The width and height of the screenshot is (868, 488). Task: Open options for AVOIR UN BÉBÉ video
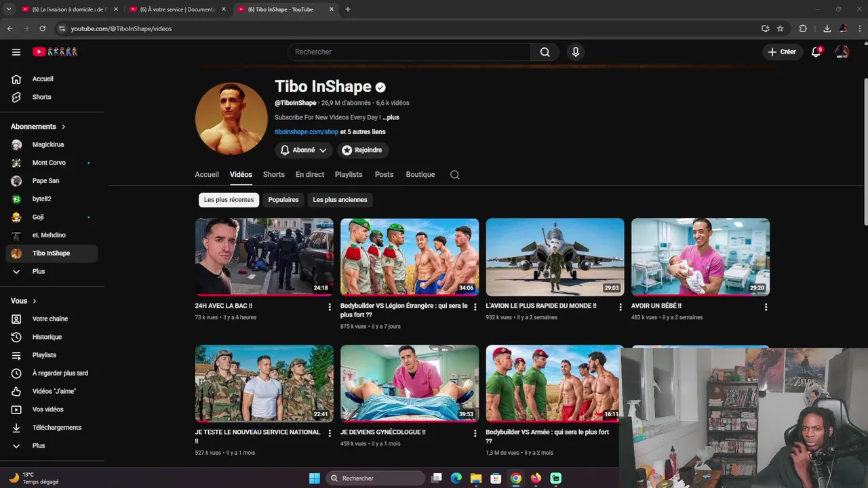766,307
